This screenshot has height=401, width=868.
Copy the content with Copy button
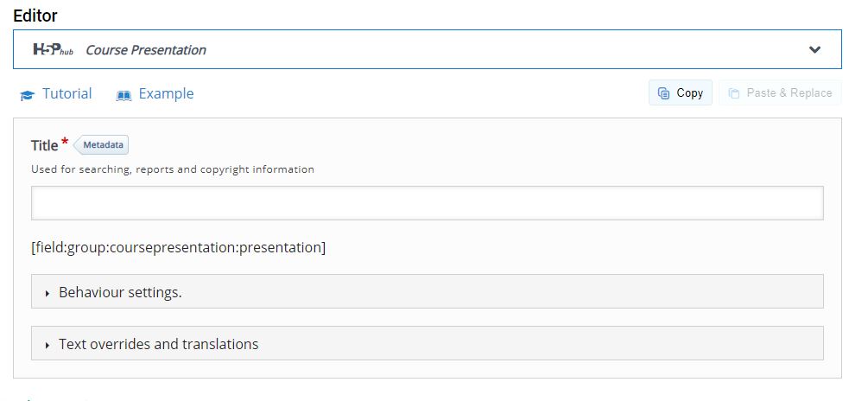[x=681, y=92]
